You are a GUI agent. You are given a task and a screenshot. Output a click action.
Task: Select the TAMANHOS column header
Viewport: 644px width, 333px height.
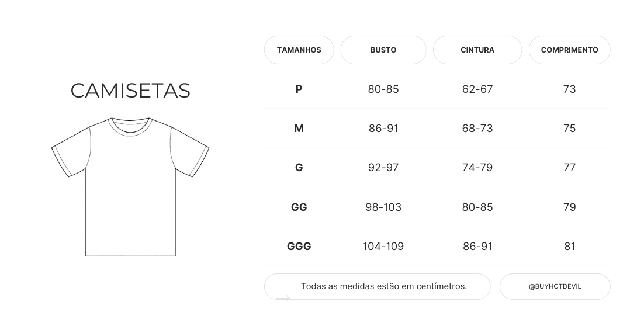point(299,50)
